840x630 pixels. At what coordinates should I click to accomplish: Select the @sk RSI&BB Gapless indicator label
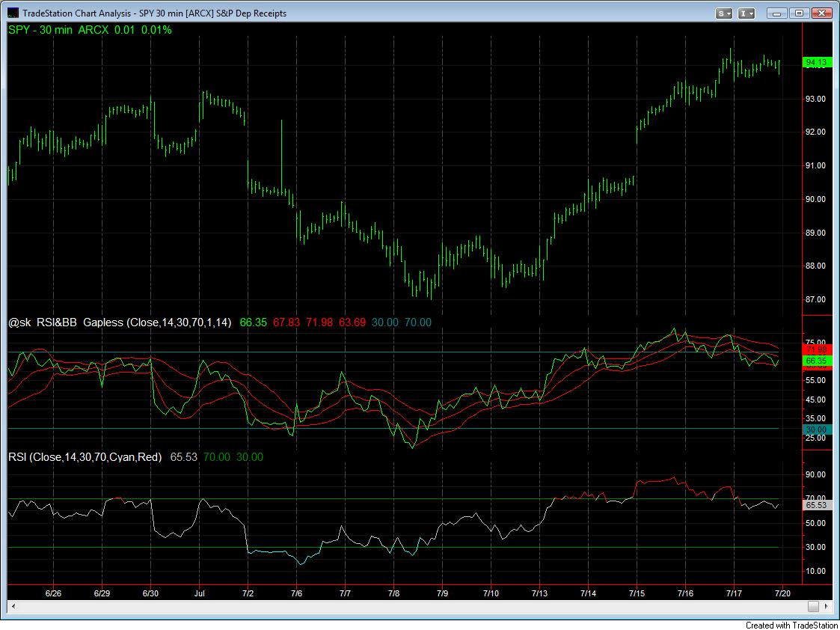(x=120, y=322)
